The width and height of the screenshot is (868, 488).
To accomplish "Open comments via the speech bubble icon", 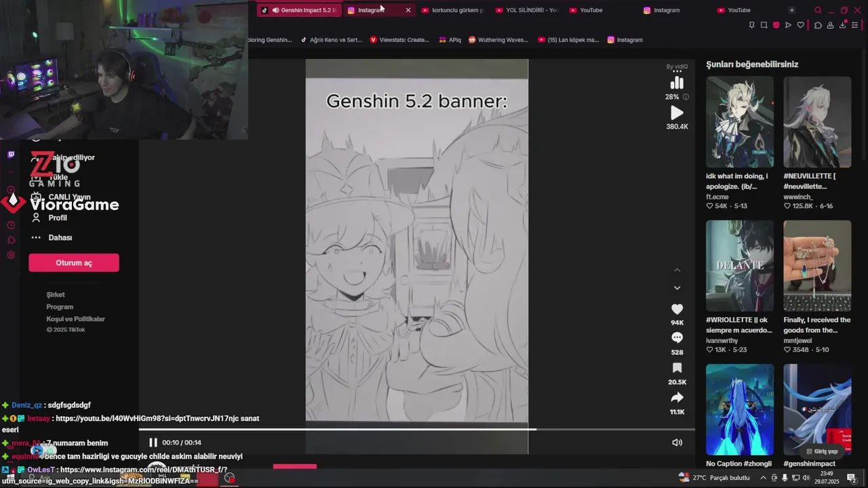I will click(677, 338).
